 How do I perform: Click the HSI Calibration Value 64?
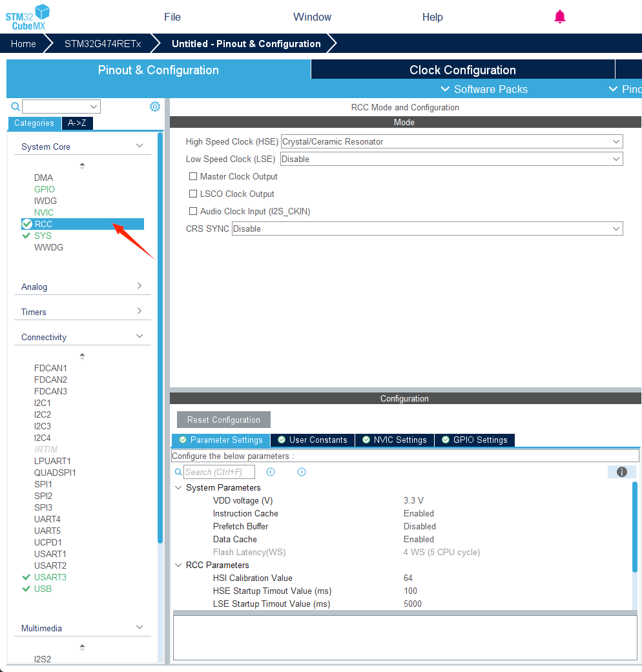pyautogui.click(x=408, y=578)
